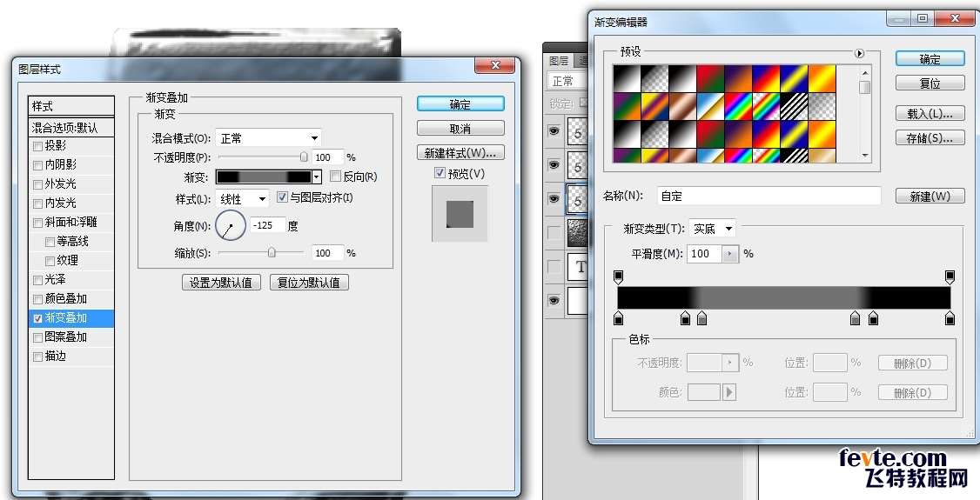The width and height of the screenshot is (980, 500).
Task: Select the red-green gradient preset in top row
Action: 710,78
